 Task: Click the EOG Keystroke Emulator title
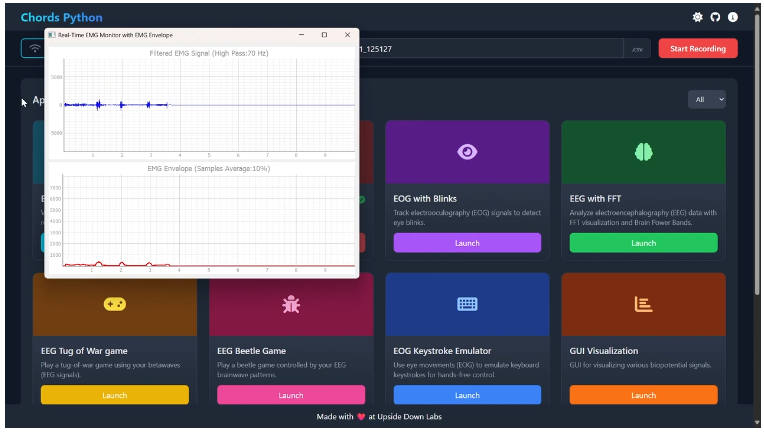click(x=442, y=351)
